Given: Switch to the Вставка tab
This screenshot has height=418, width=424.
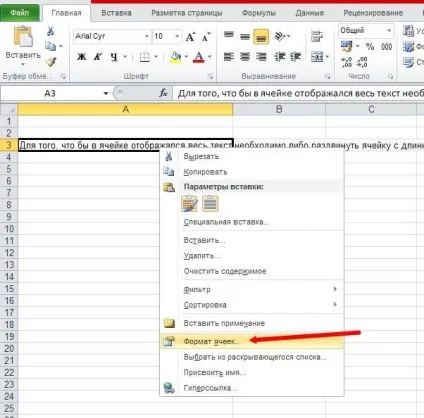Looking at the screenshot, I should [116, 13].
